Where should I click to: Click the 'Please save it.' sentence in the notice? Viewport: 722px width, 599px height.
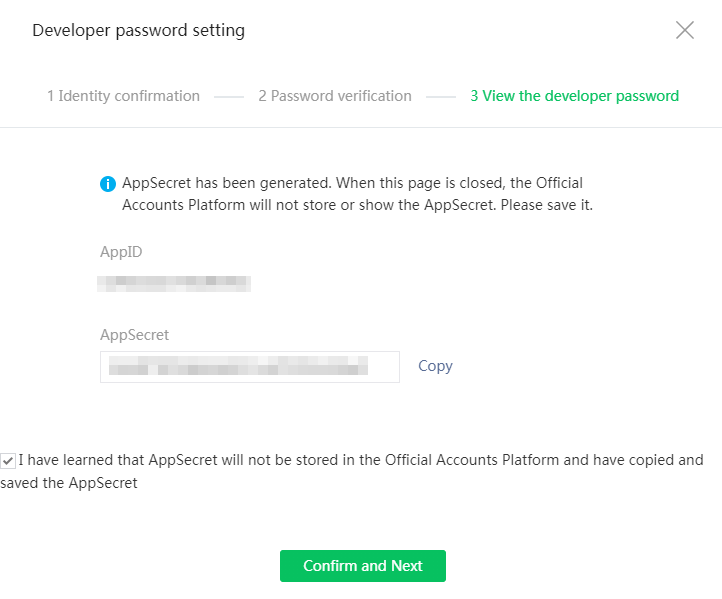[x=547, y=205]
